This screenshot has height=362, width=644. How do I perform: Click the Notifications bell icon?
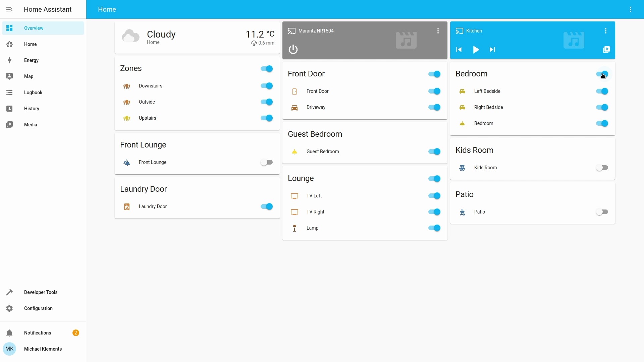(9, 333)
